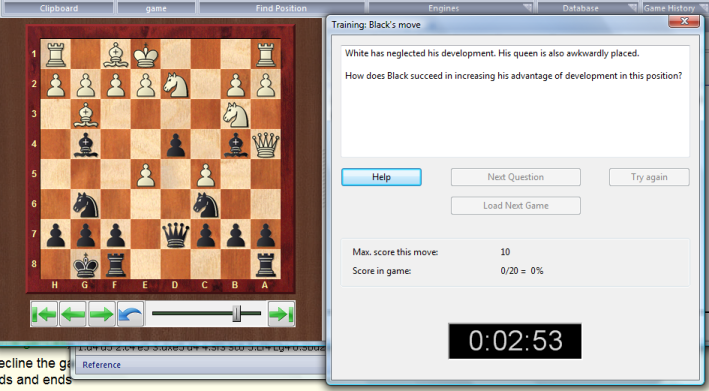Select the black rook on a8
Screen dimensions: 709x391
pyautogui.click(x=265, y=264)
